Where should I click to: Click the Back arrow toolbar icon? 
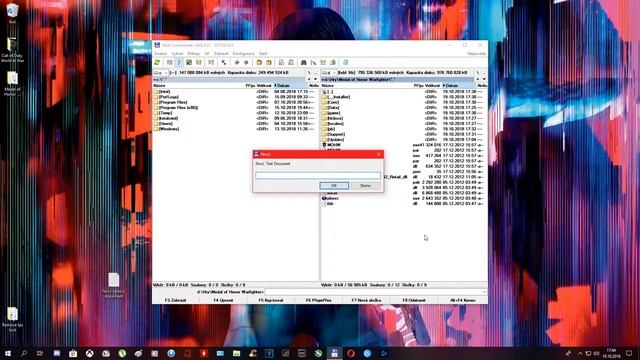click(x=237, y=62)
